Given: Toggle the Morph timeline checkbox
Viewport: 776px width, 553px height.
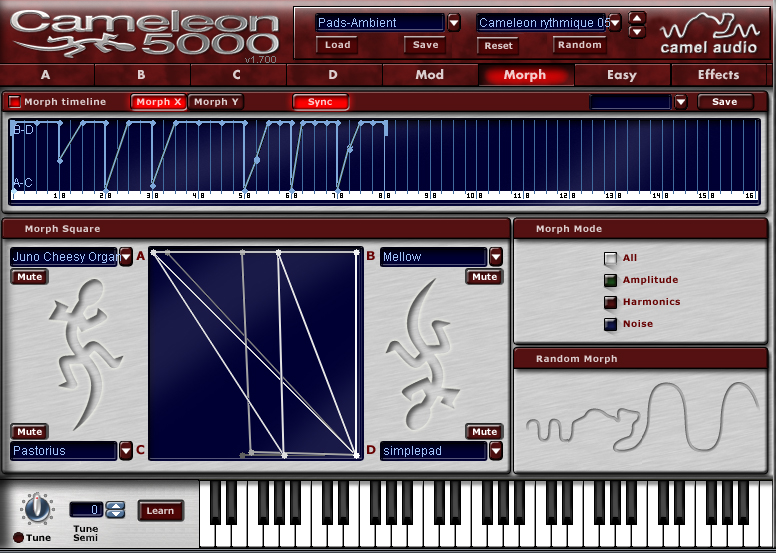Looking at the screenshot, I should [x=14, y=101].
